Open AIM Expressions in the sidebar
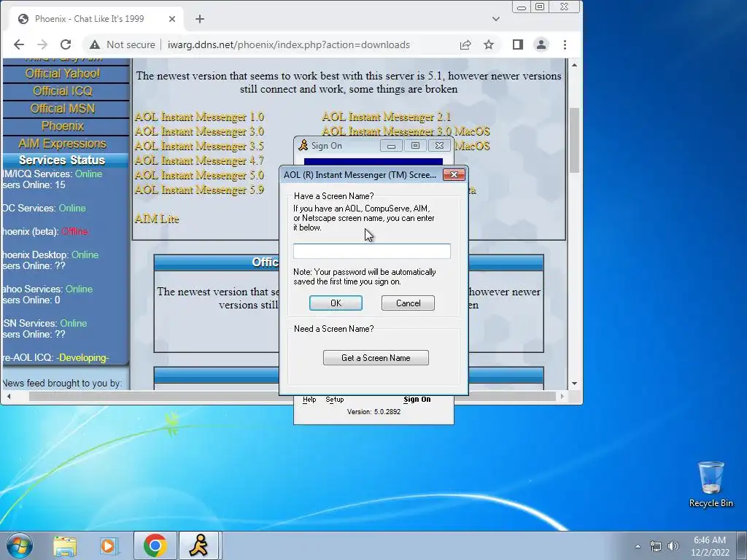 [63, 144]
